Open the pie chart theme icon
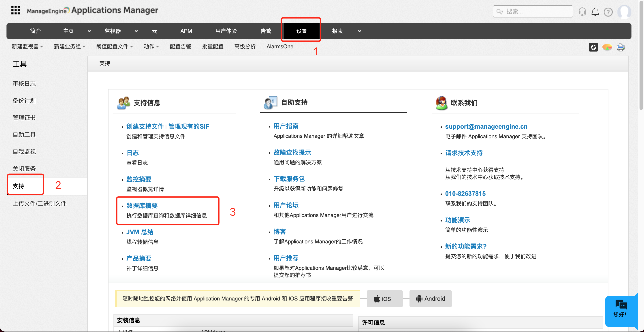644x332 pixels. pos(607,47)
